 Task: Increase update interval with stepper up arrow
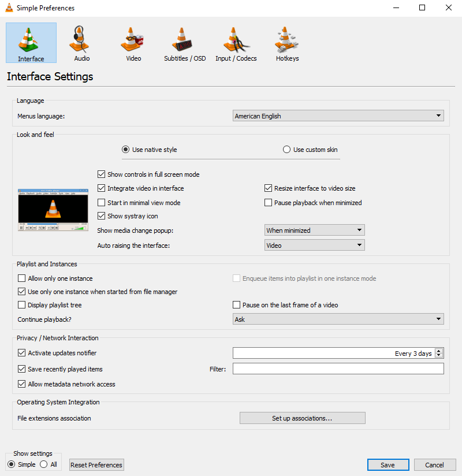(x=439, y=351)
